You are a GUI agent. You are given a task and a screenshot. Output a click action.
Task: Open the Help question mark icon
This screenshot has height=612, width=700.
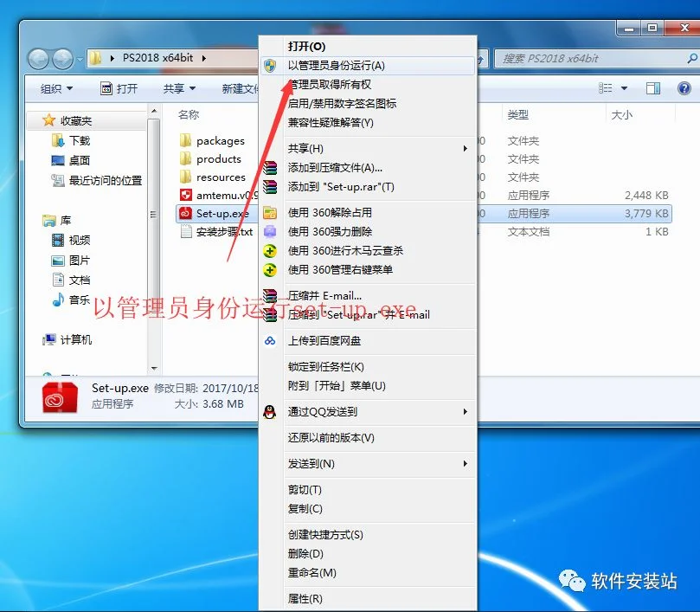tap(684, 88)
